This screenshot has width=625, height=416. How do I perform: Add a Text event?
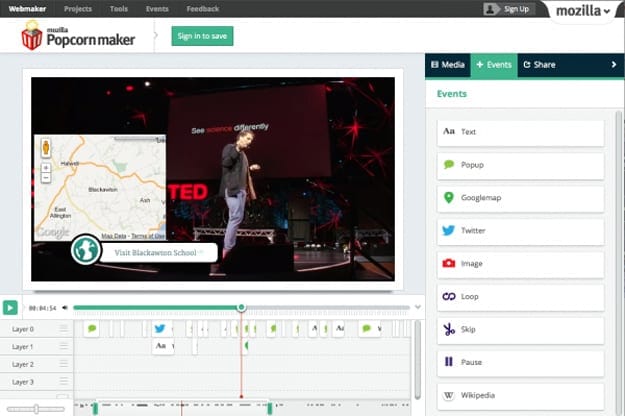[520, 132]
